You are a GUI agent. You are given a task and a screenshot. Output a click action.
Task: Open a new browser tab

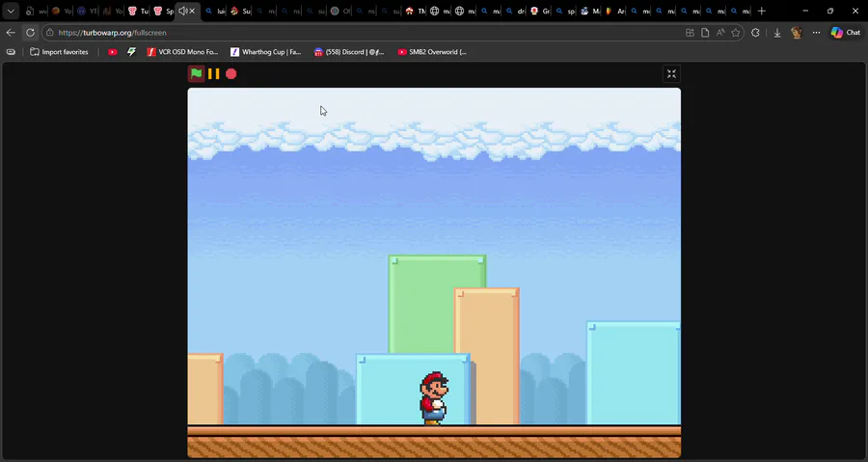coord(762,11)
